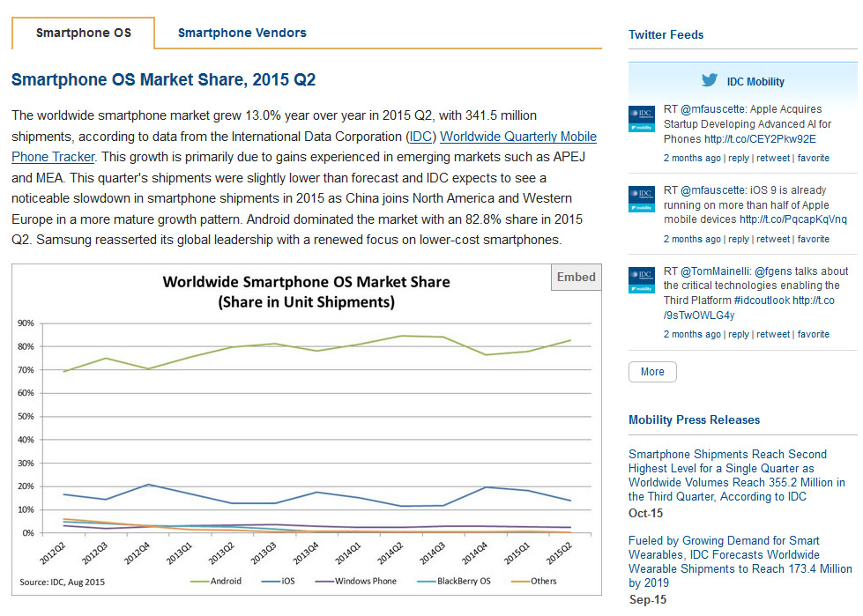Favorite the @TomMainelli tweet
This screenshot has width=863, height=616.
[x=814, y=334]
